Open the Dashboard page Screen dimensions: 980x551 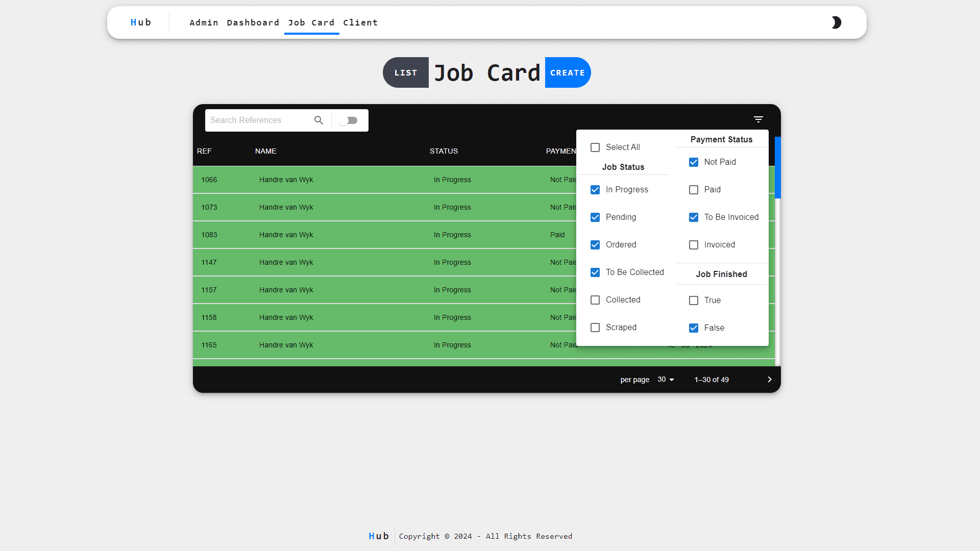pyautogui.click(x=253, y=22)
